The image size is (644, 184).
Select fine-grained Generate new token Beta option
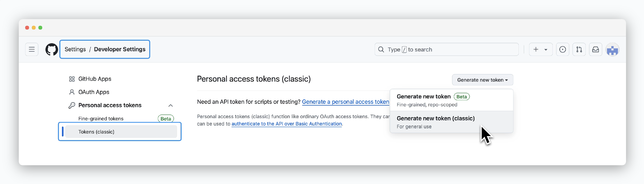coord(451,100)
